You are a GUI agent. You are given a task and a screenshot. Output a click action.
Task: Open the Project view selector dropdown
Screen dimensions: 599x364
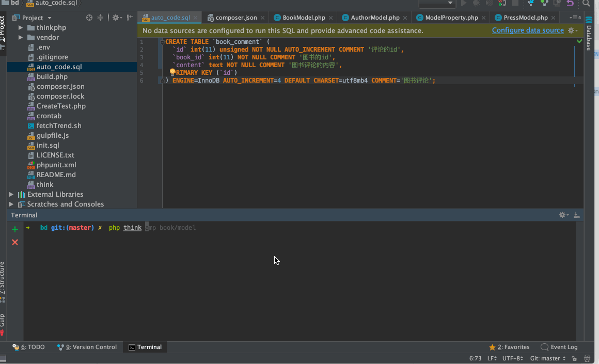pos(31,18)
